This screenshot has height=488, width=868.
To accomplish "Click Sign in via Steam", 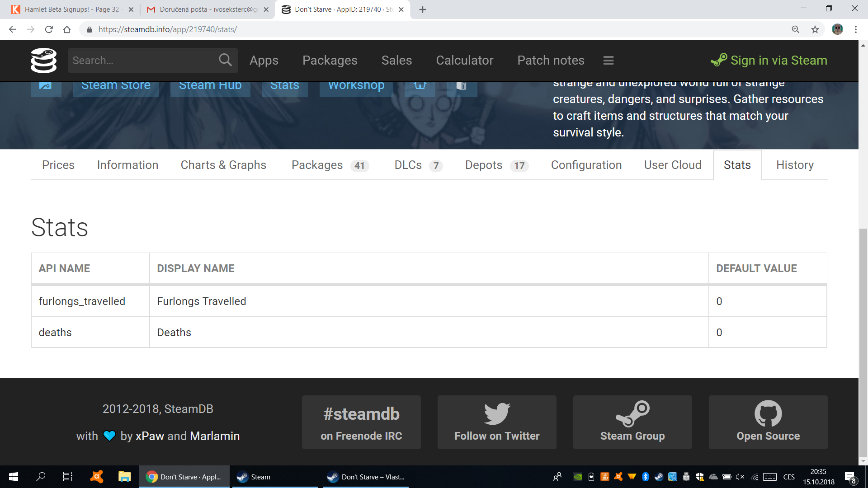I will pyautogui.click(x=769, y=61).
